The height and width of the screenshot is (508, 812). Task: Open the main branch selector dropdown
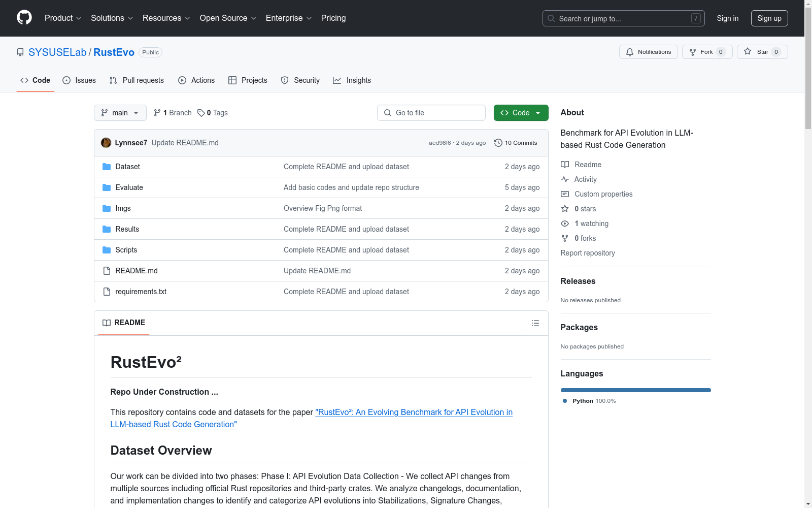120,113
